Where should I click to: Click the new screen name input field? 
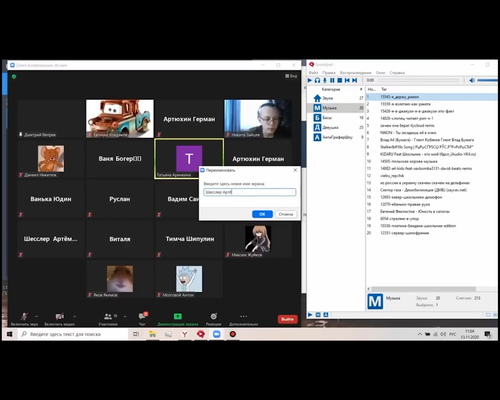[250, 192]
